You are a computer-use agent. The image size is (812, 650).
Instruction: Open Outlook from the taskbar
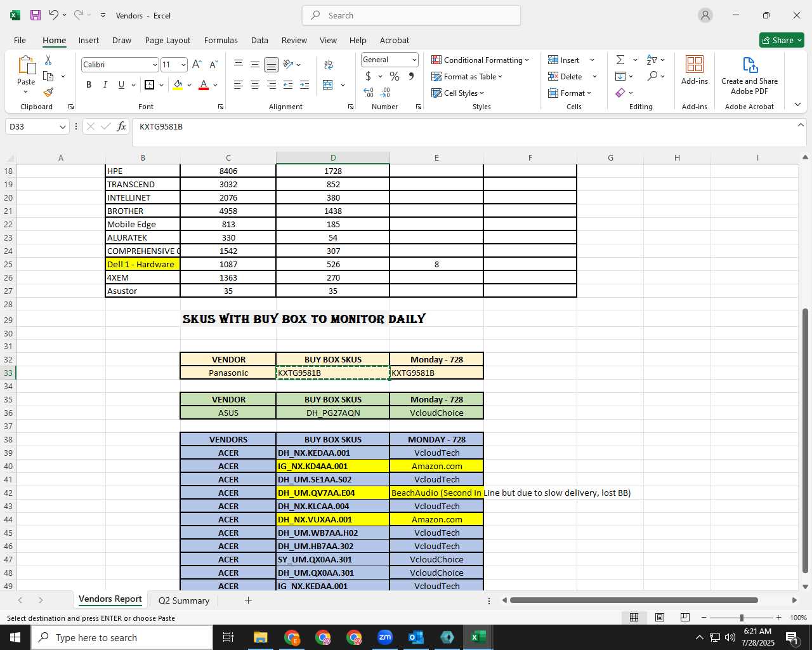click(416, 637)
